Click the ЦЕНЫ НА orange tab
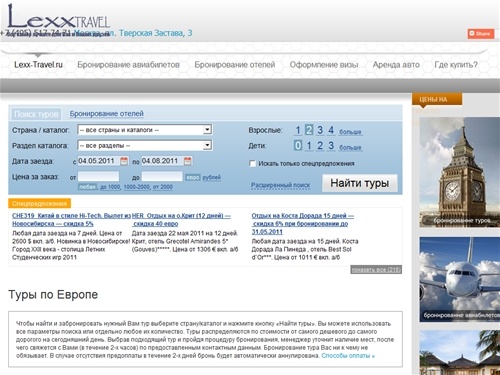500x375 pixels. [437, 99]
